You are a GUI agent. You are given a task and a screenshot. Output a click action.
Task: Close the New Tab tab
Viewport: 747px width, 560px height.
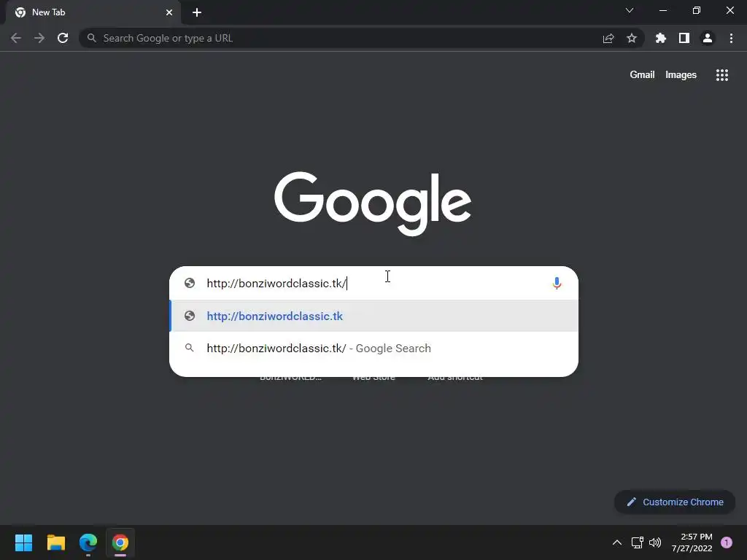pyautogui.click(x=169, y=12)
